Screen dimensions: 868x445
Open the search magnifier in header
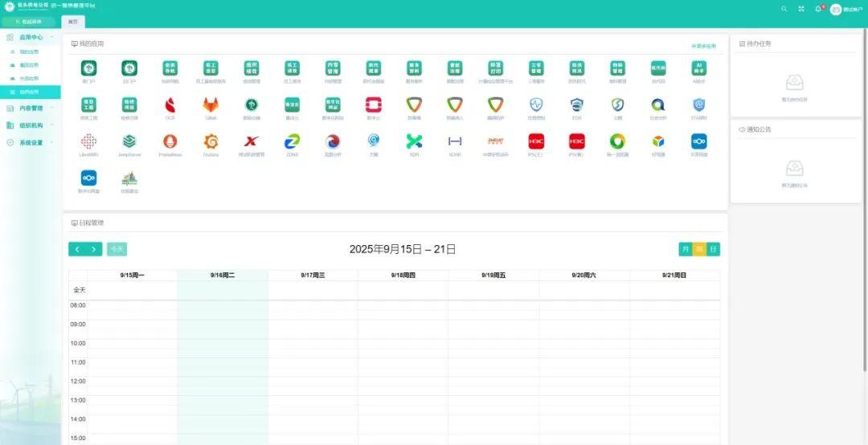click(784, 9)
